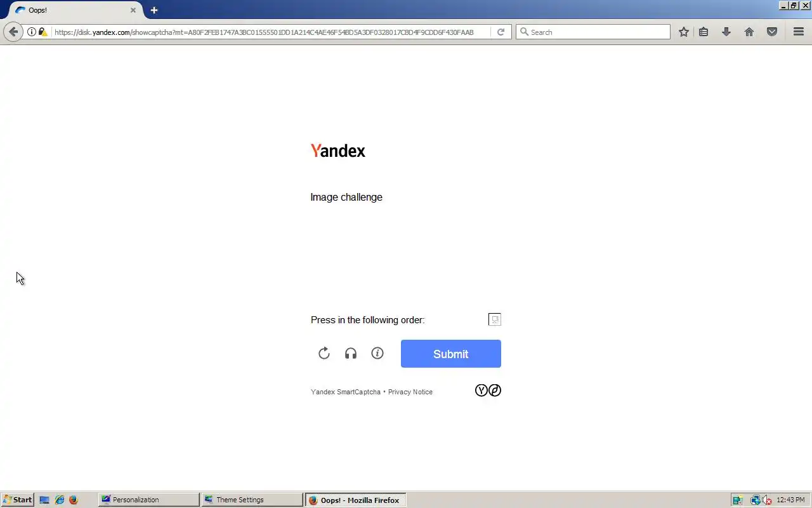Launch Firefox from quick launch
812x508 pixels.
tap(74, 500)
